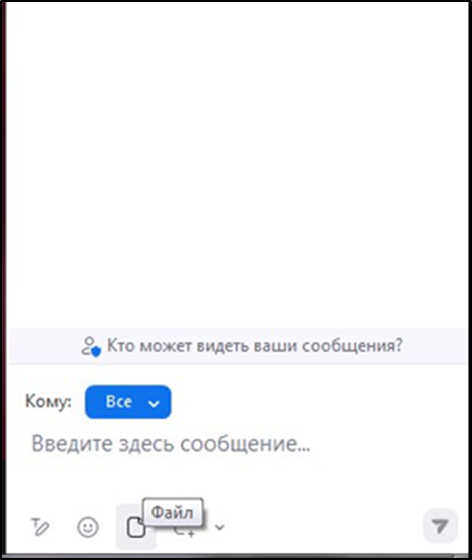
Task: Expand the chevron next to screenshot icon
Action: click(220, 527)
